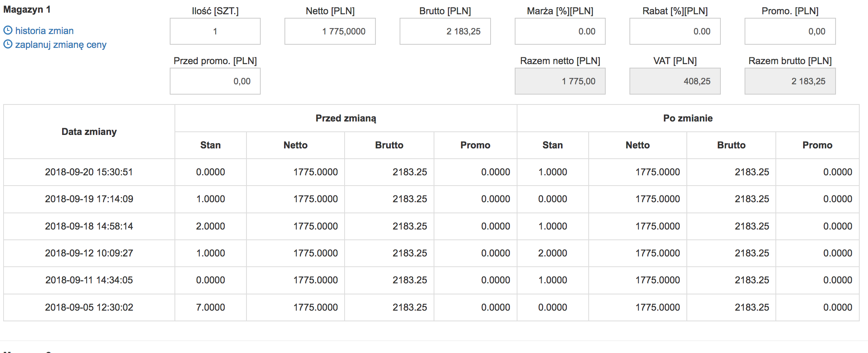Focus the Ilość [SZT.] input field
Image resolution: width=868 pixels, height=353 pixels.
coord(215,31)
